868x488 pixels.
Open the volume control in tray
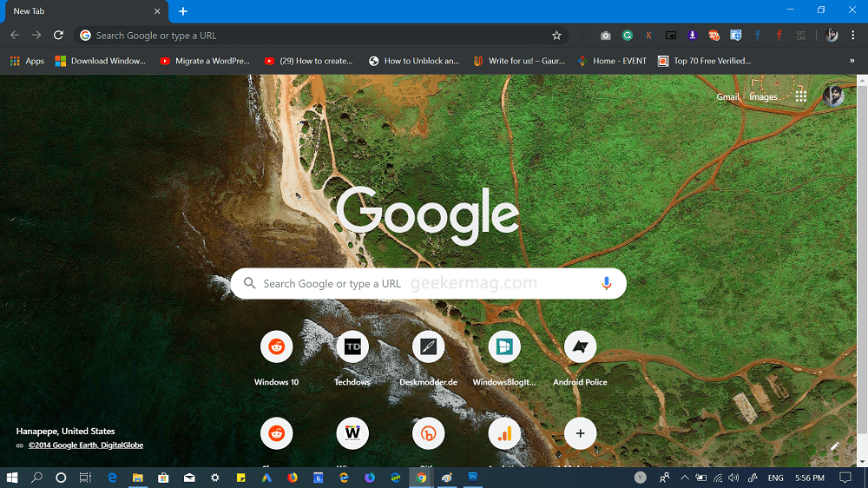[x=734, y=478]
